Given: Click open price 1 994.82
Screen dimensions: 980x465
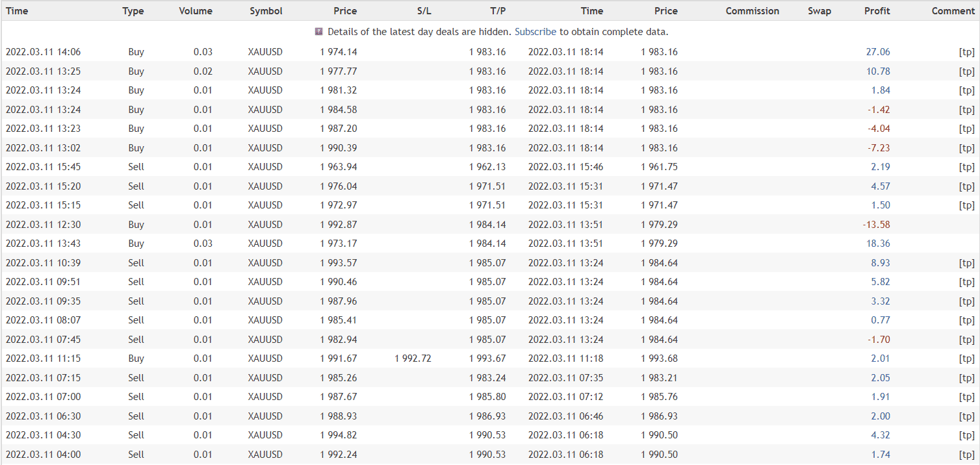Looking at the screenshot, I should pos(339,435).
